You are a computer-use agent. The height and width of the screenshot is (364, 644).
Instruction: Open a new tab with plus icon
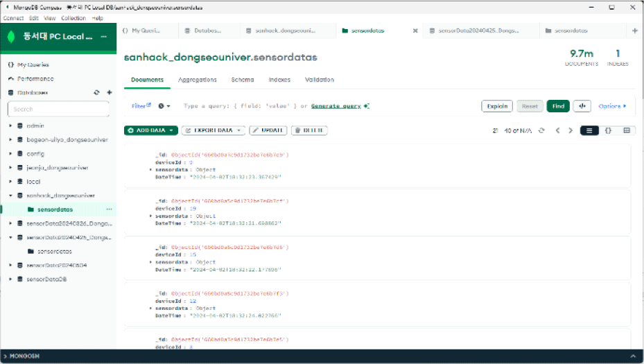click(635, 31)
